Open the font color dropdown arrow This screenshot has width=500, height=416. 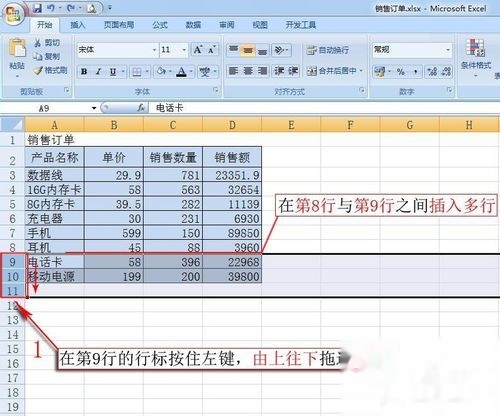(191, 71)
